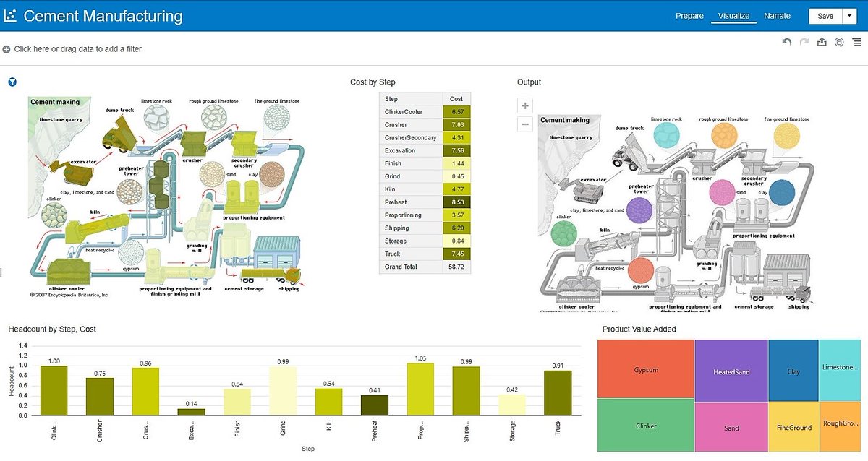Click the chart logo beside Cement Manufacturing
Viewport: 868px width, 461px height.
pos(10,14)
